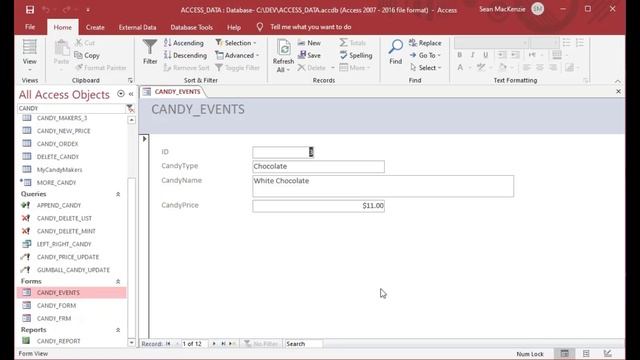Expand the Select dropdown in Find group
Image resolution: width=640 pixels, height=360 pixels.
tap(425, 68)
